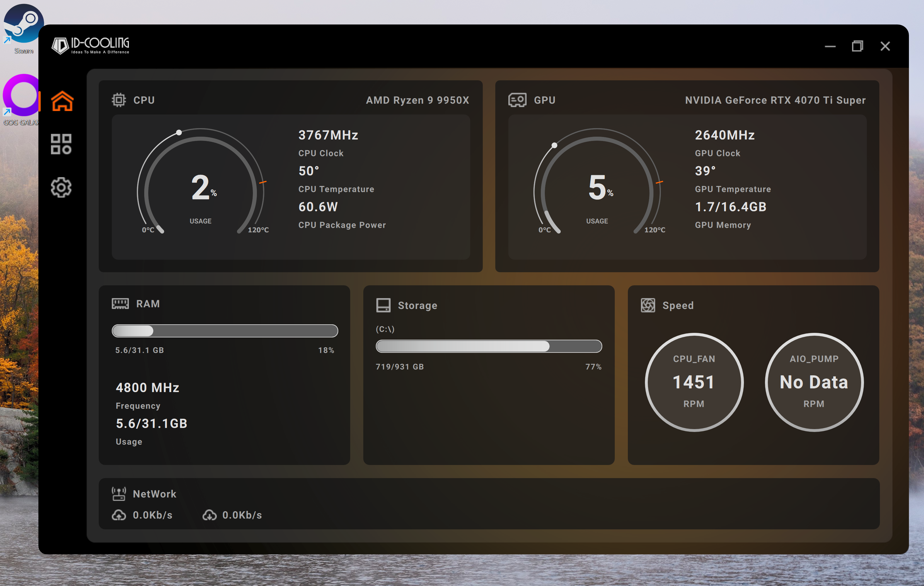Screen dimensions: 924x586
Task: Click the RAM memory module icon
Action: [120, 304]
